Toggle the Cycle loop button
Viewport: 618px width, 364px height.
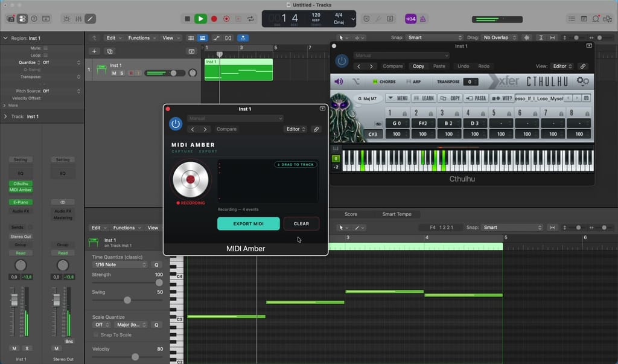click(x=250, y=19)
